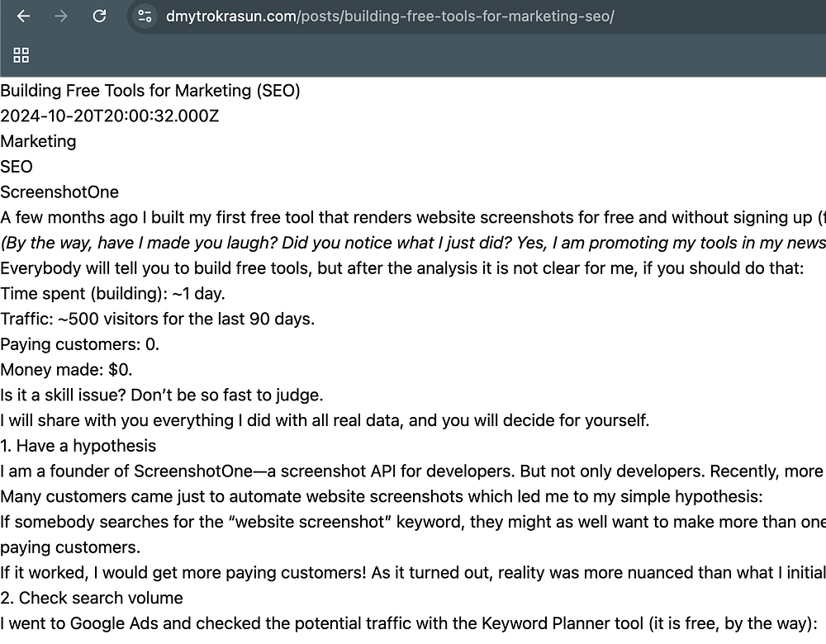Click the 2024-10-20 timestamp line
The height and width of the screenshot is (644, 826).
[110, 116]
